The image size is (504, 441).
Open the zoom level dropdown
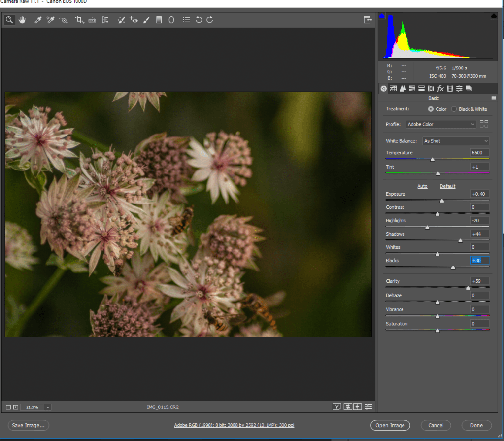48,407
